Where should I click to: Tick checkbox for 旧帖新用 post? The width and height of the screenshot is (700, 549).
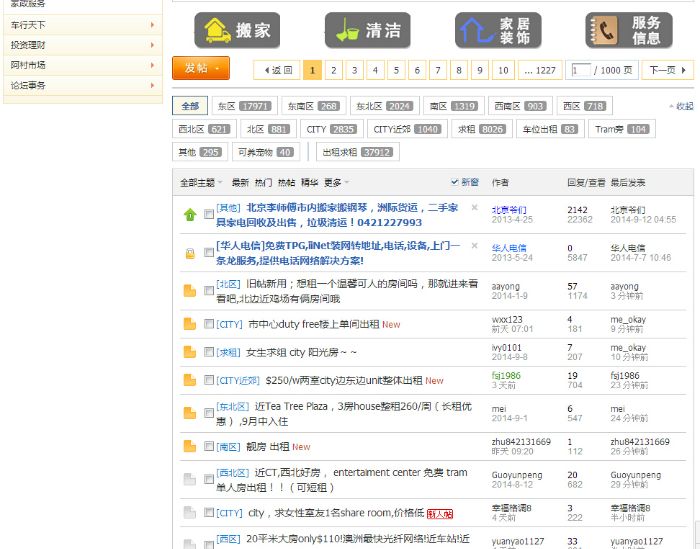pyautogui.click(x=208, y=291)
